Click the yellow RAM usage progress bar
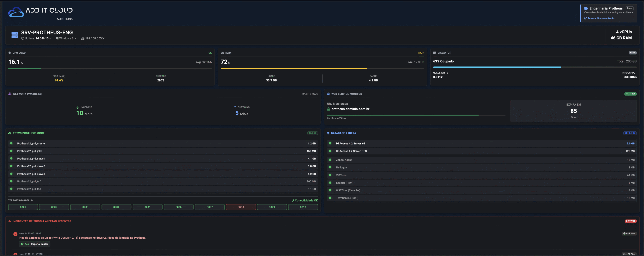644x256 pixels. click(x=294, y=69)
